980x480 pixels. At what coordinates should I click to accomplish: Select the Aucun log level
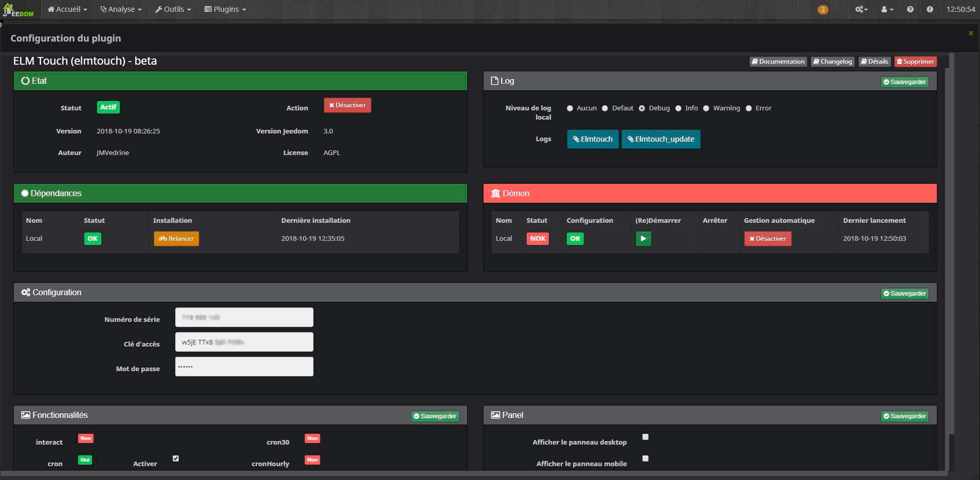click(x=570, y=108)
